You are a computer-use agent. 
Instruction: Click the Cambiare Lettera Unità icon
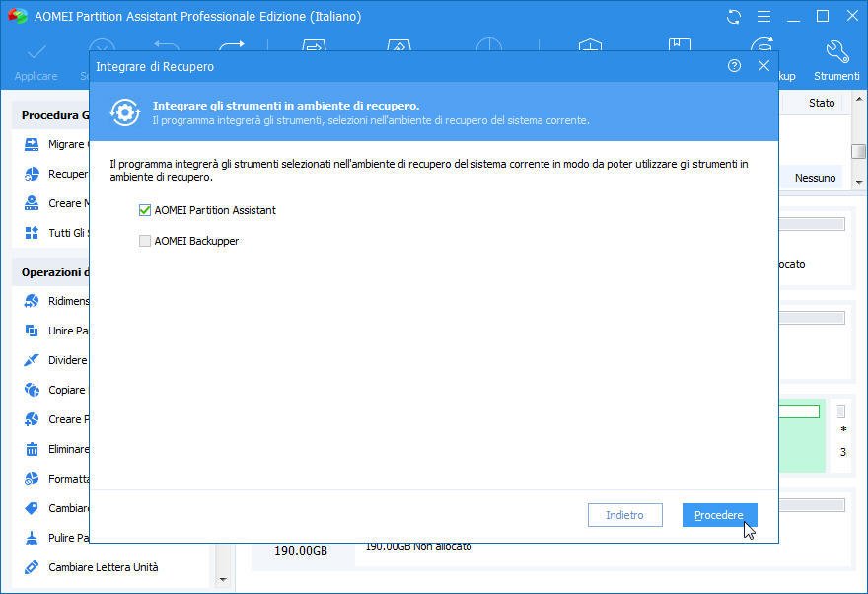click(32, 567)
